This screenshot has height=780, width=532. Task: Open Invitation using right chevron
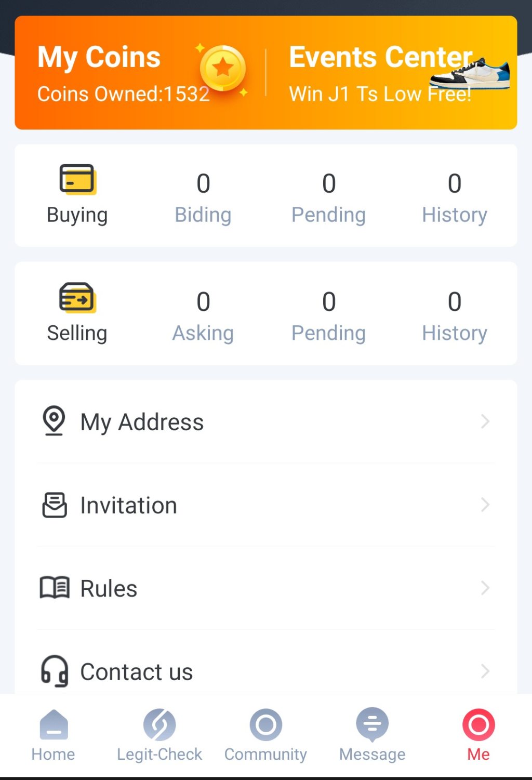[x=485, y=505]
